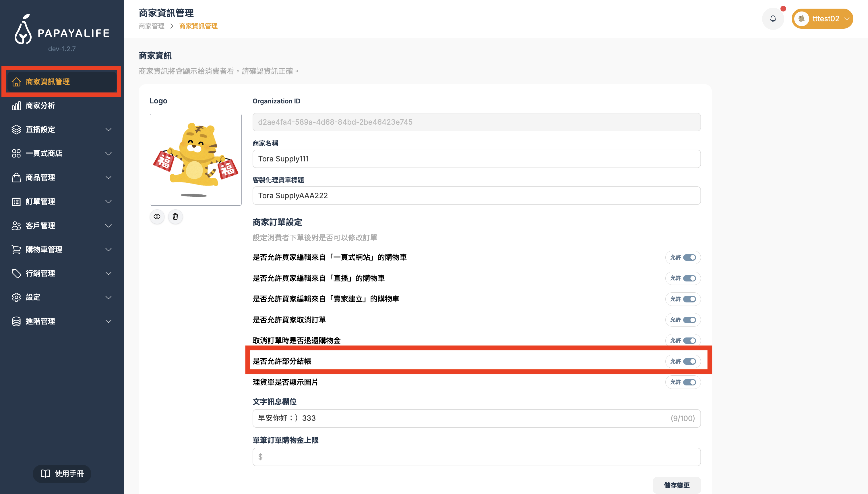Toggle 是否允許部分結帳 switch

click(689, 361)
